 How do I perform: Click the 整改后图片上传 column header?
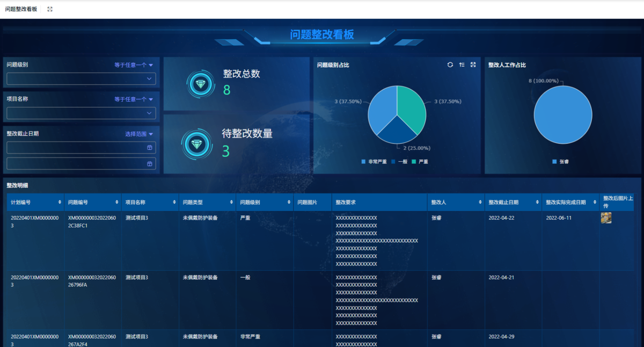point(618,202)
